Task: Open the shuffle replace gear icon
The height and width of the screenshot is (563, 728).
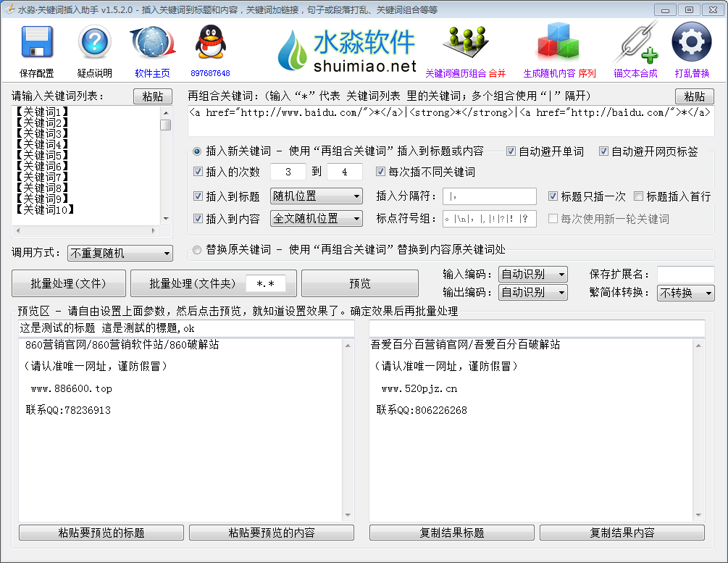Action: tap(691, 42)
